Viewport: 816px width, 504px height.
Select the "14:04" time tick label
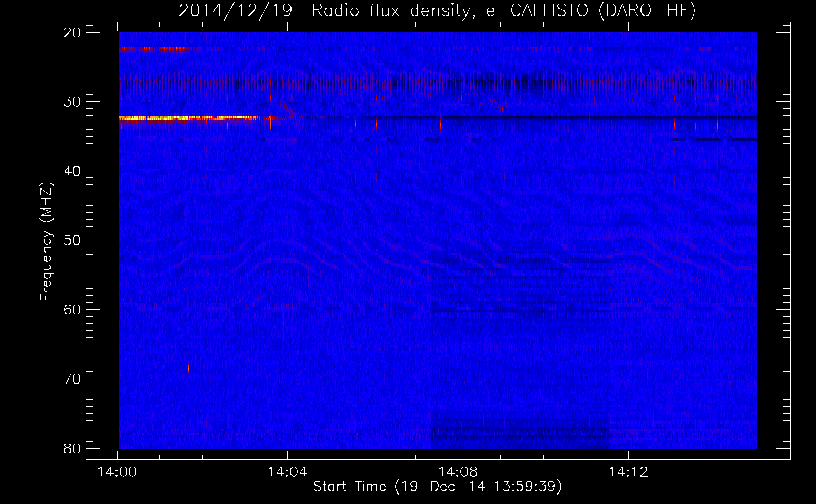click(287, 472)
